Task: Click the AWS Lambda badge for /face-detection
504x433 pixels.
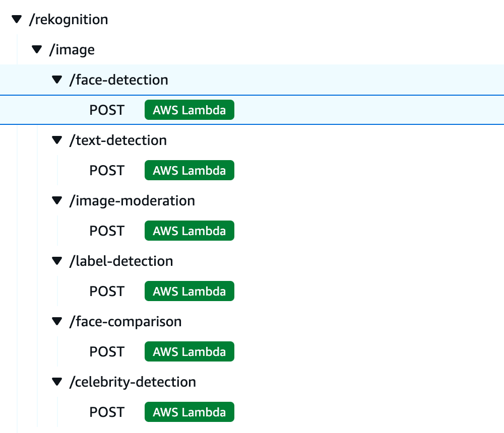Action: click(190, 110)
